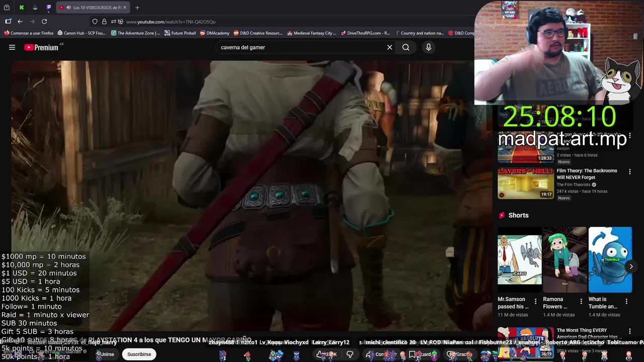
Task: Show site security padlock info
Action: click(x=104, y=22)
